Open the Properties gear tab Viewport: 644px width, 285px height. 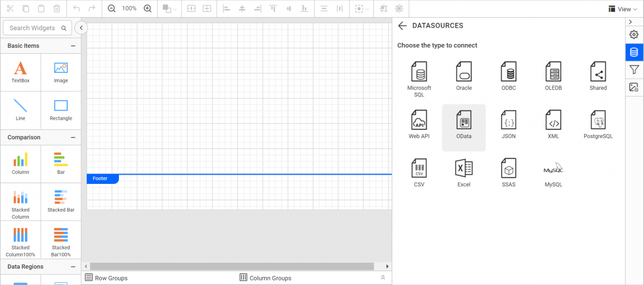[634, 35]
